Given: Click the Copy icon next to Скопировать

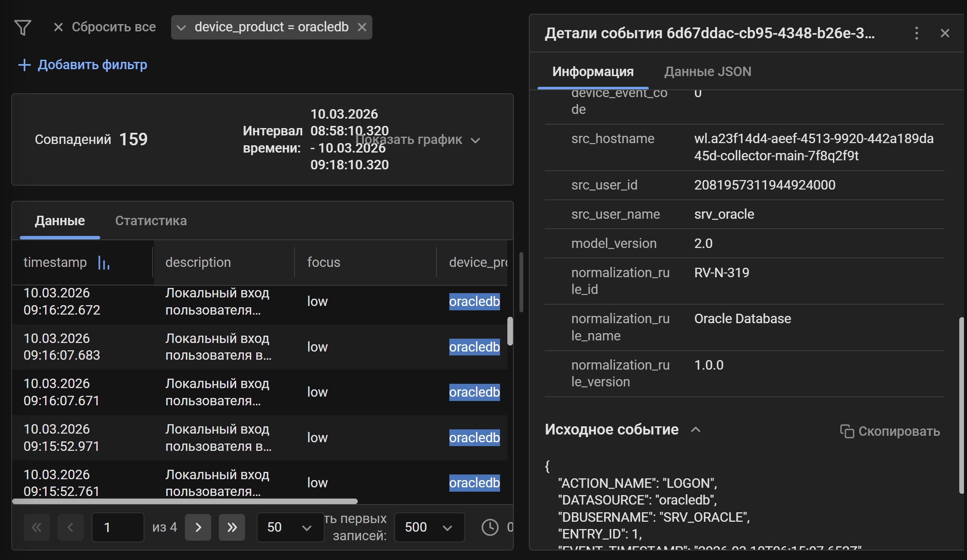Looking at the screenshot, I should pyautogui.click(x=847, y=431).
